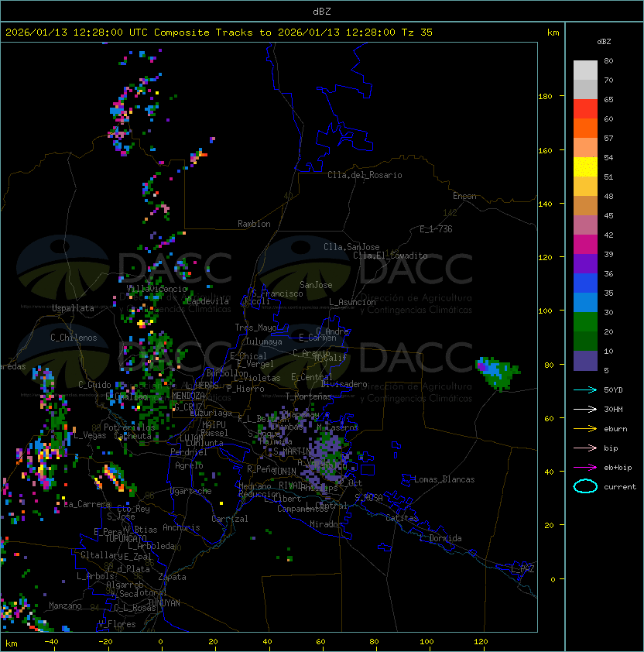This screenshot has height=652, width=644.
Task: Click the Anchoris map label
Action: click(x=181, y=527)
